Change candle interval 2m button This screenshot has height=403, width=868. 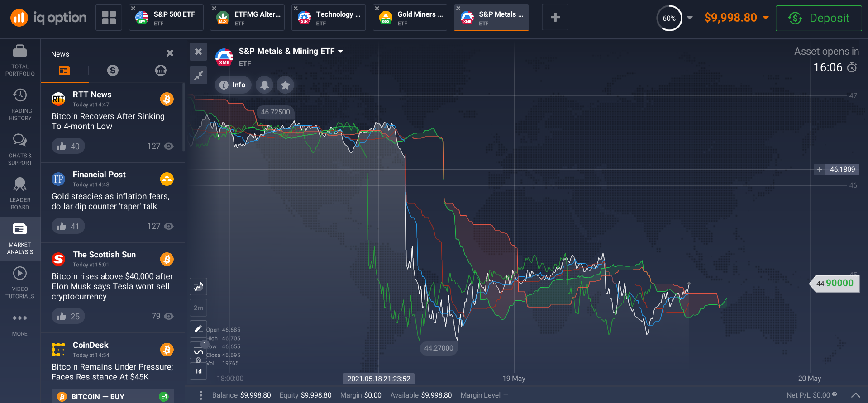click(198, 308)
